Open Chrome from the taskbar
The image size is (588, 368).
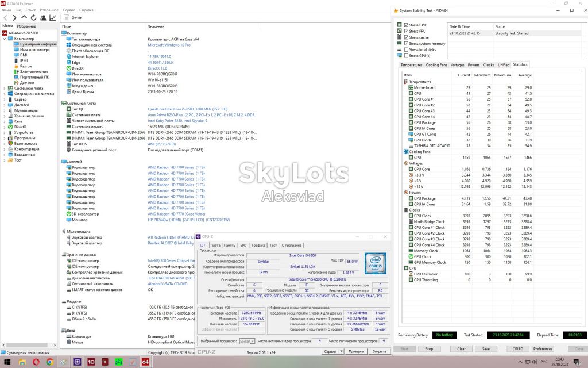tap(49, 362)
